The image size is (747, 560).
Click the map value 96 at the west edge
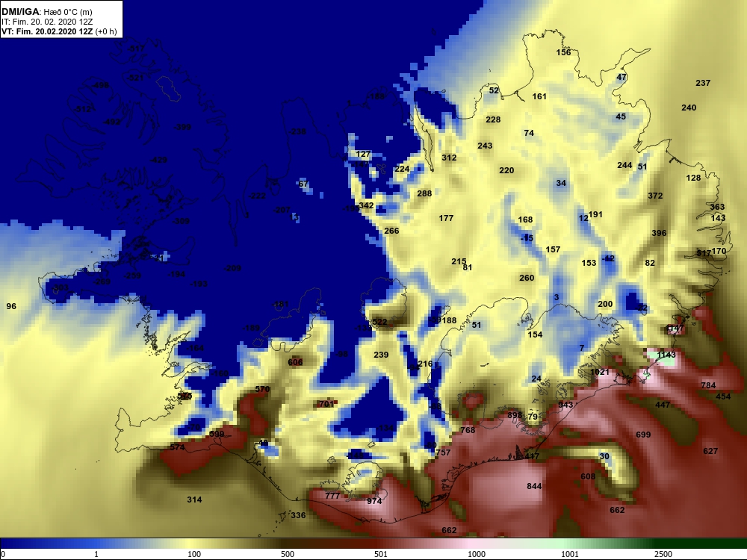[11, 307]
